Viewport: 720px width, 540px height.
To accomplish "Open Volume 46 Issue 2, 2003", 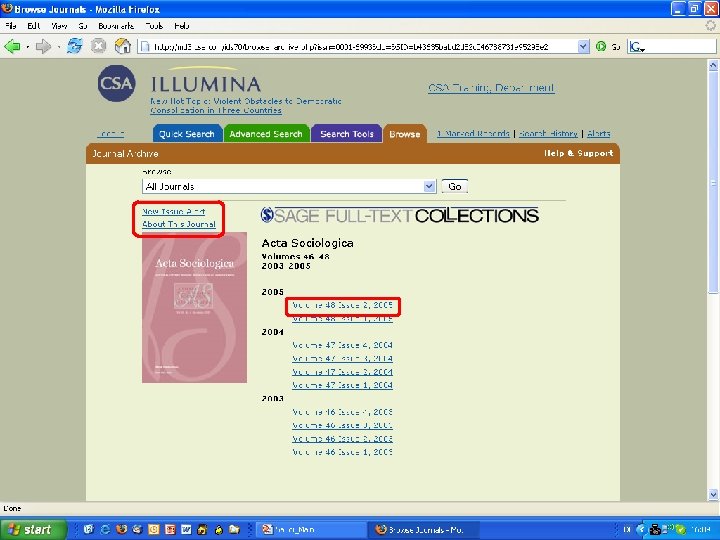I will point(343,439).
